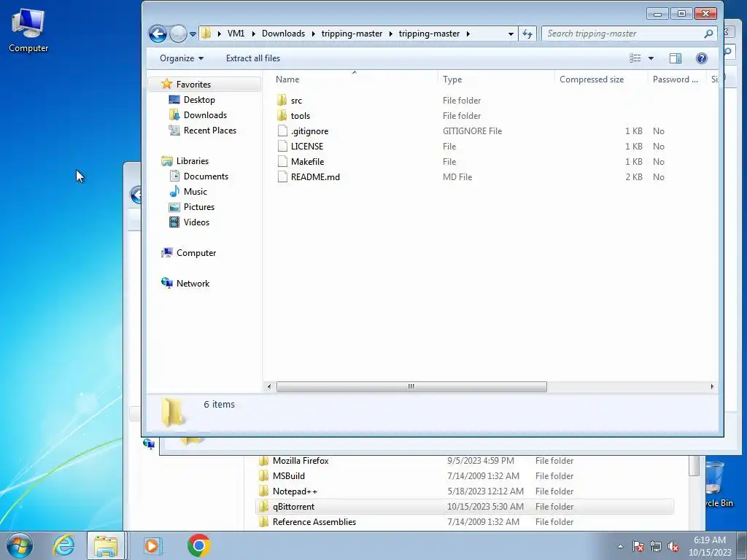Viewport: 747px width, 560px height.
Task: Launch Internet Explorer from the taskbar
Action: coord(64,545)
